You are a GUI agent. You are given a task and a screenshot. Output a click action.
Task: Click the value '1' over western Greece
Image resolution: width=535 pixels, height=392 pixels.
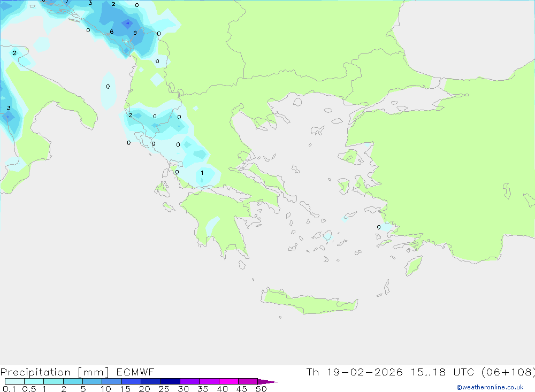tap(202, 173)
